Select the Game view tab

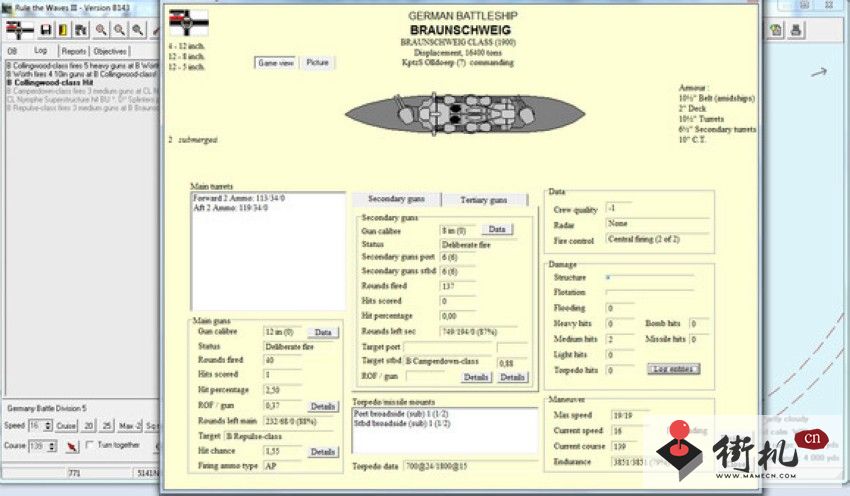pyautogui.click(x=276, y=63)
